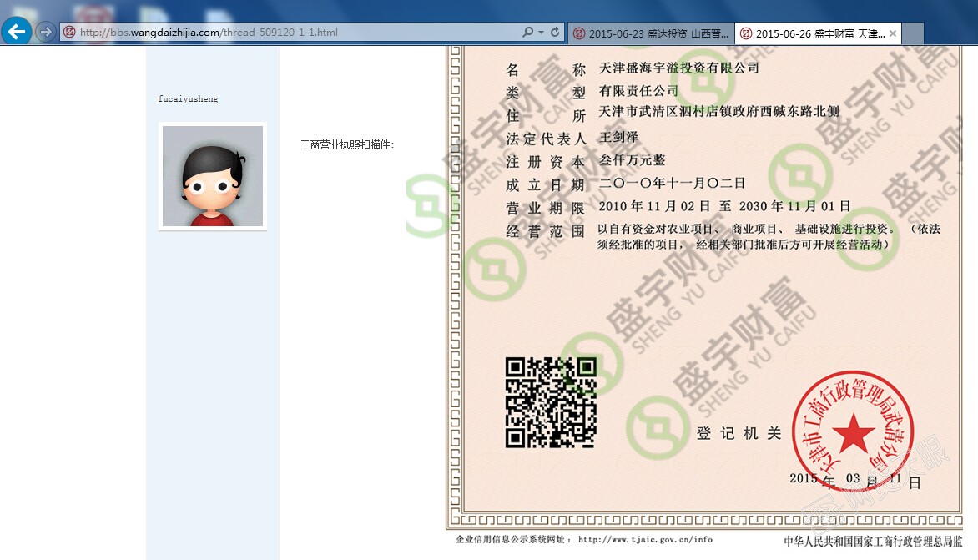Refresh the page using the reload icon

(x=555, y=33)
